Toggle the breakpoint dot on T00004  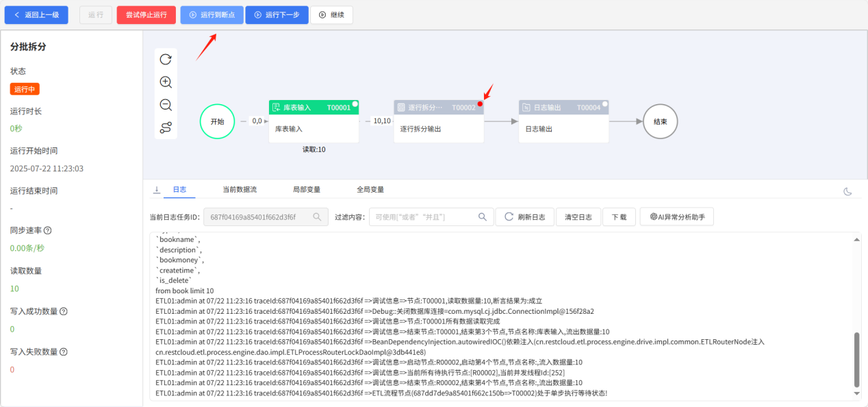click(605, 103)
